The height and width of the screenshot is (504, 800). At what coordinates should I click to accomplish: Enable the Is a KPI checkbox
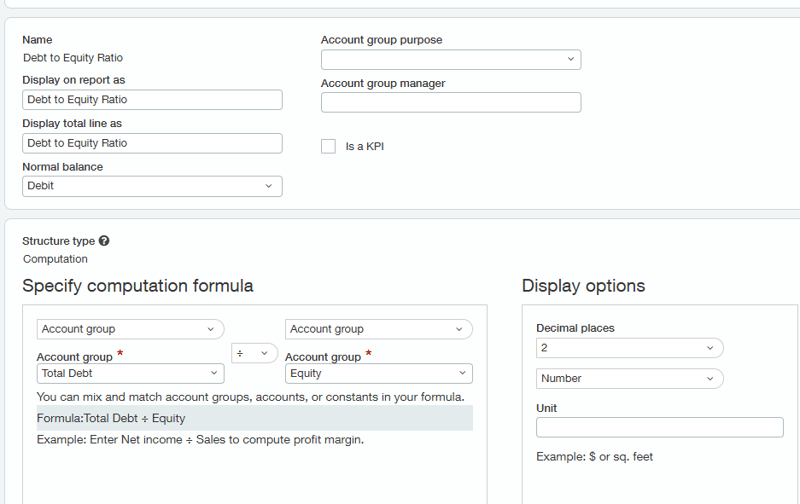(328, 146)
